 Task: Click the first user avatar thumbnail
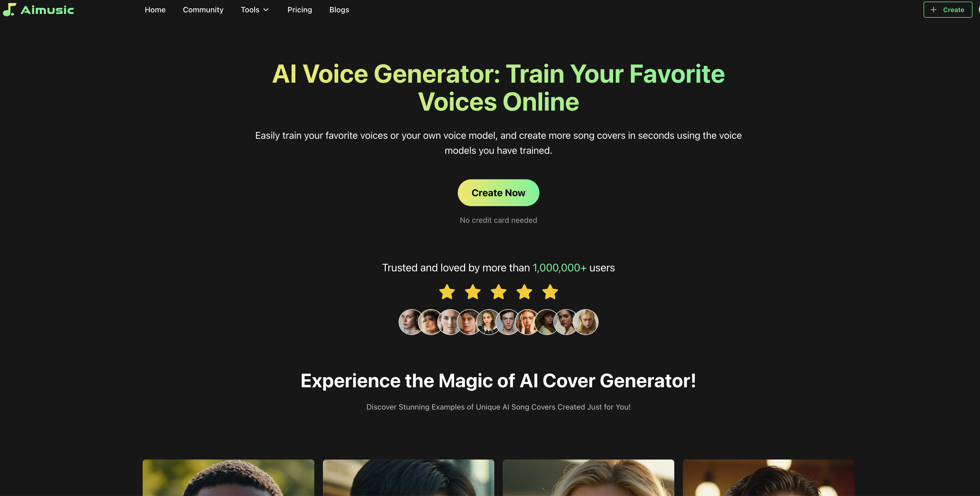click(x=411, y=321)
